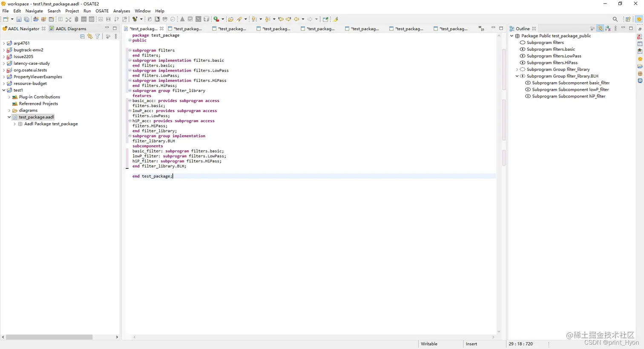
Task: Select Subprogram filters.HiPass in Outline
Action: tap(552, 63)
